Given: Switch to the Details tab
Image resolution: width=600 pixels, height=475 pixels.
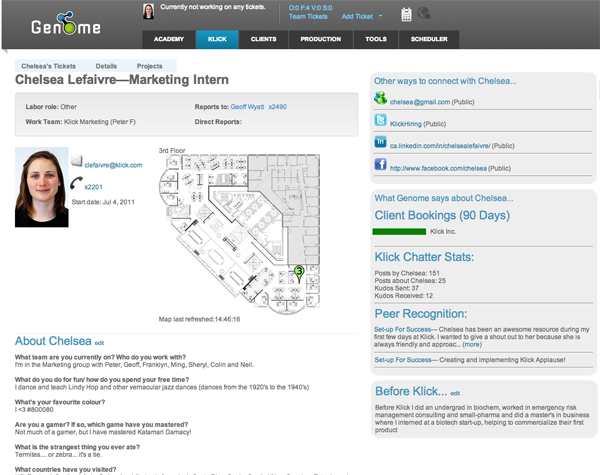Looking at the screenshot, I should (x=106, y=66).
